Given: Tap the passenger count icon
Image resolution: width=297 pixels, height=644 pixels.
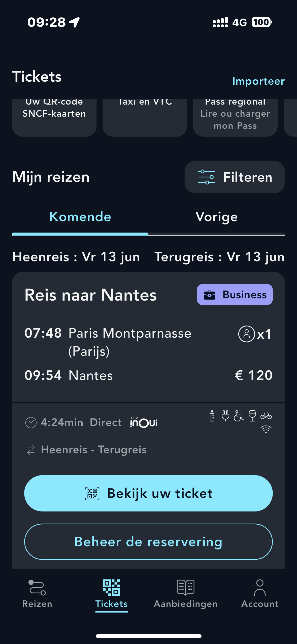Looking at the screenshot, I should pos(247,334).
